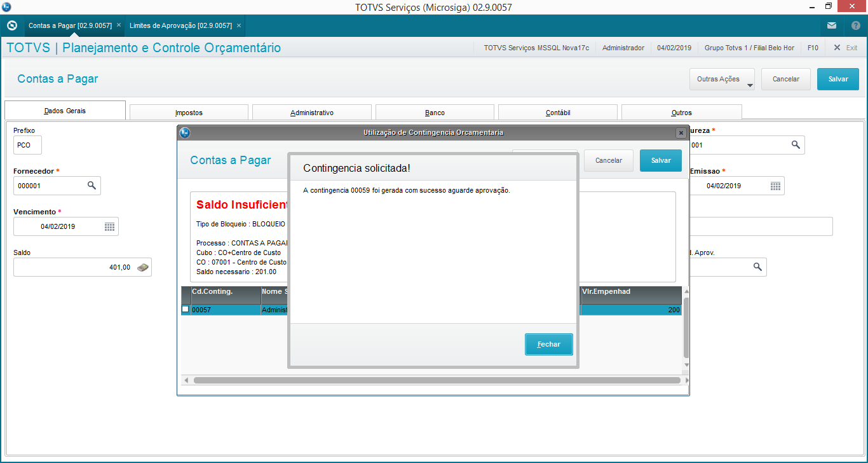Open the Emissao calendar picker

click(x=775, y=186)
